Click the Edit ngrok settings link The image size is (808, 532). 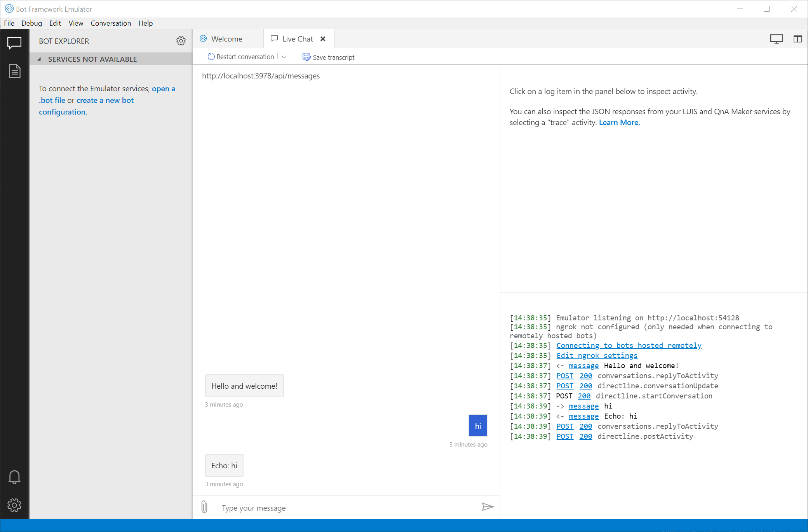(x=597, y=355)
